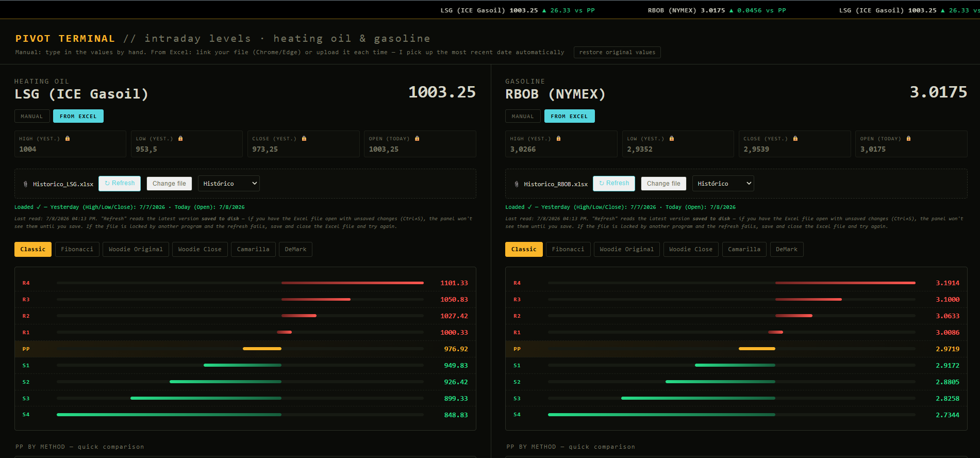Click the RBOB S3 value 2.8258

[948, 399]
